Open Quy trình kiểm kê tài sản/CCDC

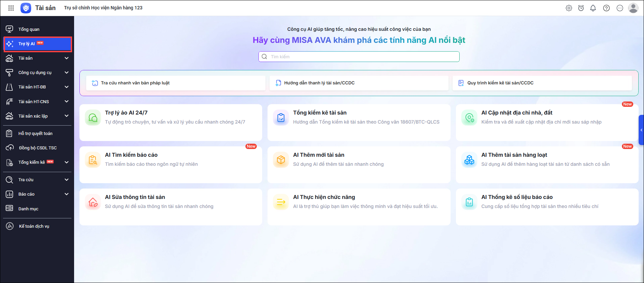542,83
